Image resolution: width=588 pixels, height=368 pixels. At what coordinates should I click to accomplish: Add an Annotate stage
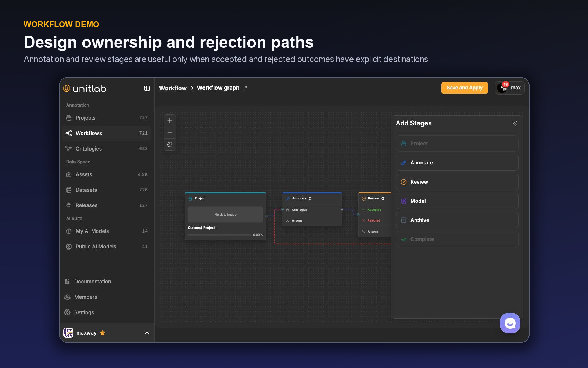click(457, 163)
